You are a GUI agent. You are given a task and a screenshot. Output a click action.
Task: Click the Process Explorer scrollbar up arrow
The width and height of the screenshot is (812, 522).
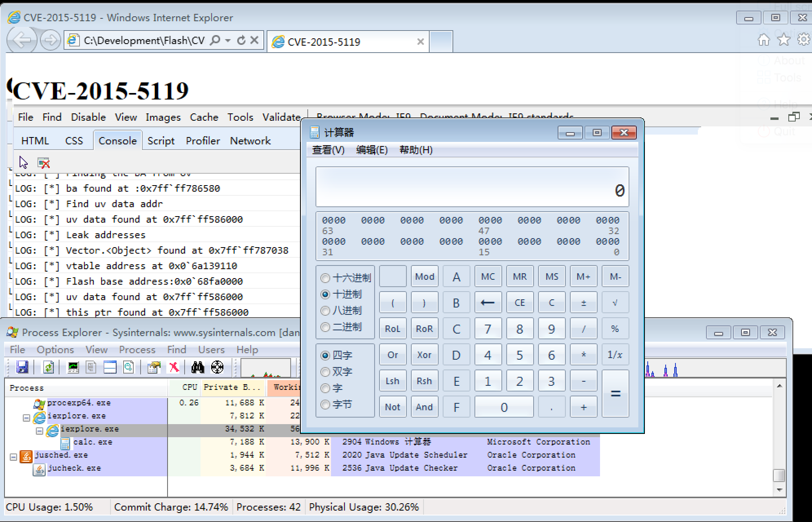pyautogui.click(x=779, y=386)
